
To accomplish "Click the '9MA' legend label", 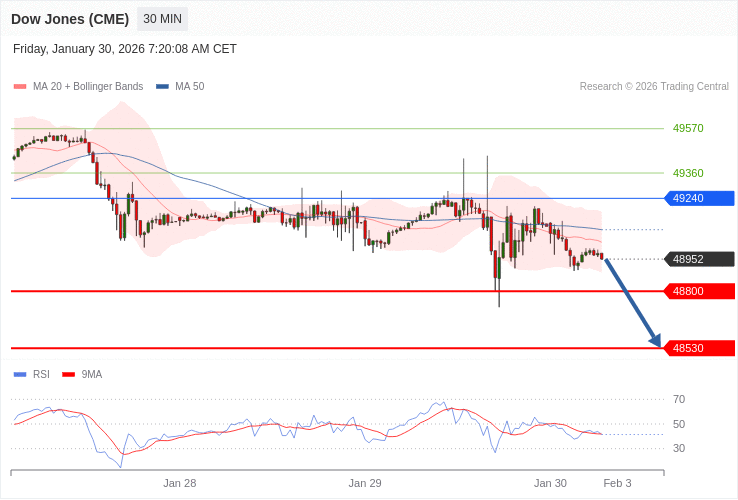I will pyautogui.click(x=92, y=375).
